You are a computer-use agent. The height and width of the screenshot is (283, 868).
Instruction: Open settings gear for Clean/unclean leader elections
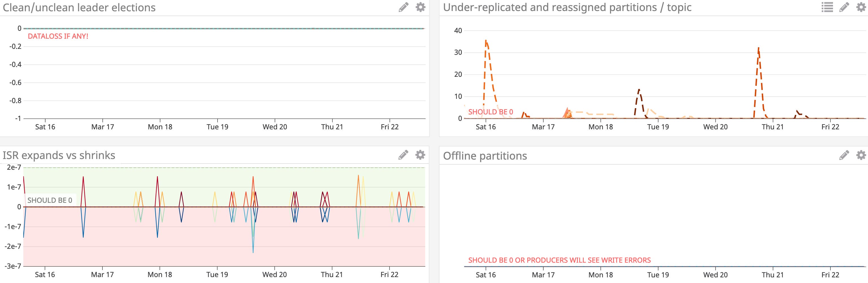click(x=420, y=7)
